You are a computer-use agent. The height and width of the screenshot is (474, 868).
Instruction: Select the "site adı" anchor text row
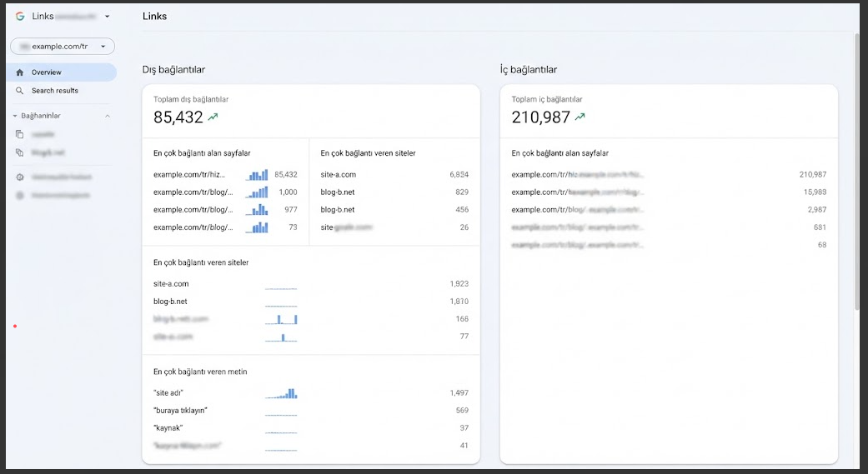(x=311, y=393)
